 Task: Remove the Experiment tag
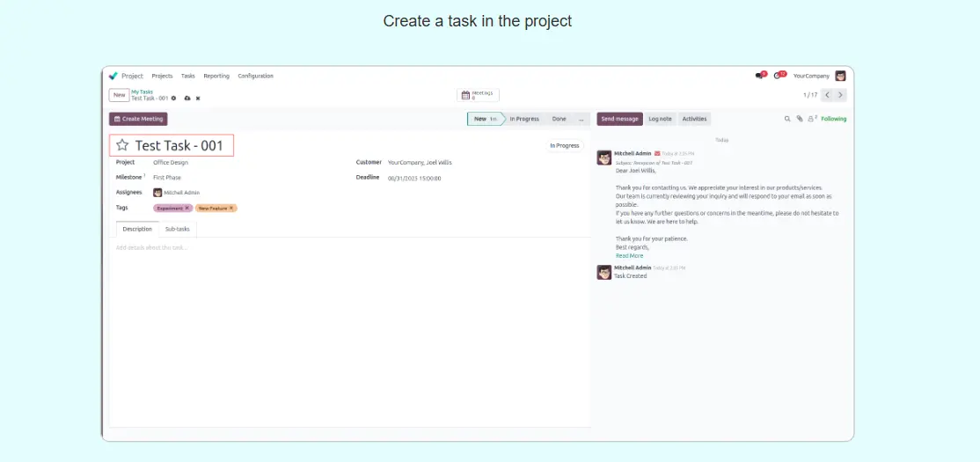[187, 209]
